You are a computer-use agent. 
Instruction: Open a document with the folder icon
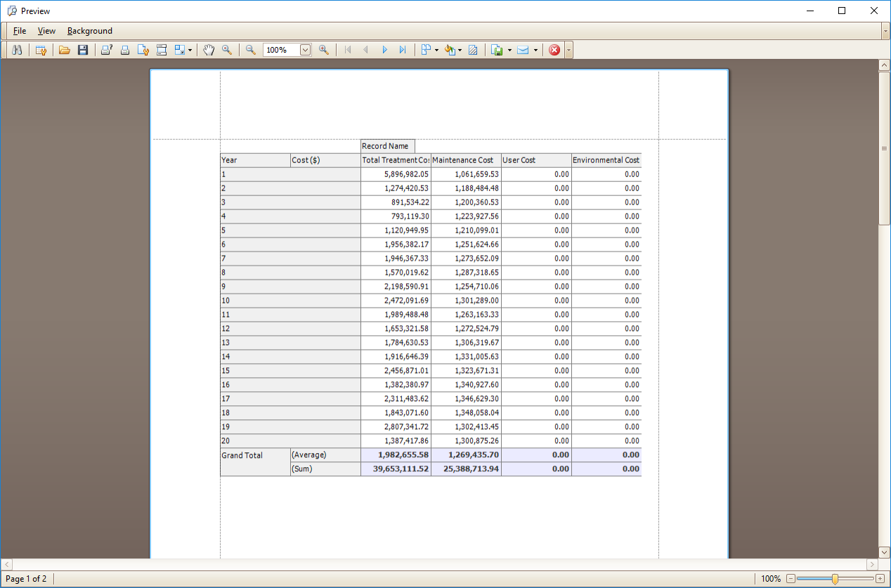[x=65, y=50]
